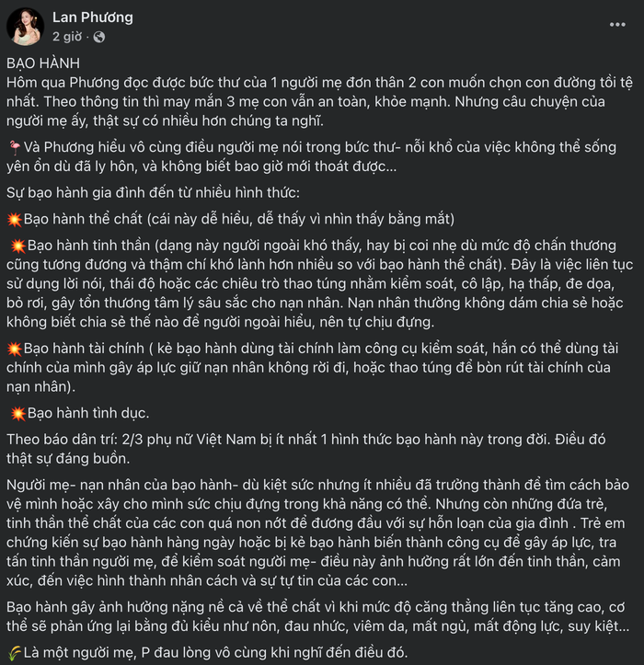Click the emoji beside 'Bạo hành thể chất'
Image resolution: width=644 pixels, height=665 pixels.
click(x=14, y=220)
